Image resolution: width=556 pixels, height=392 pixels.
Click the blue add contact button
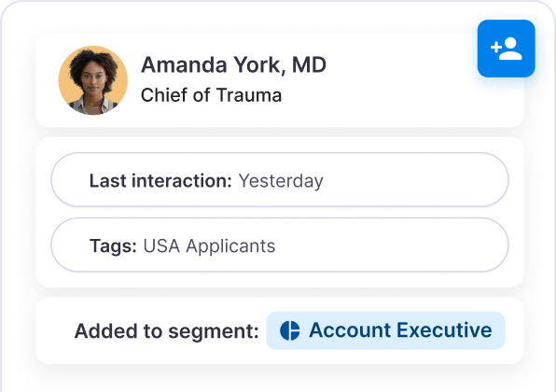tap(506, 49)
